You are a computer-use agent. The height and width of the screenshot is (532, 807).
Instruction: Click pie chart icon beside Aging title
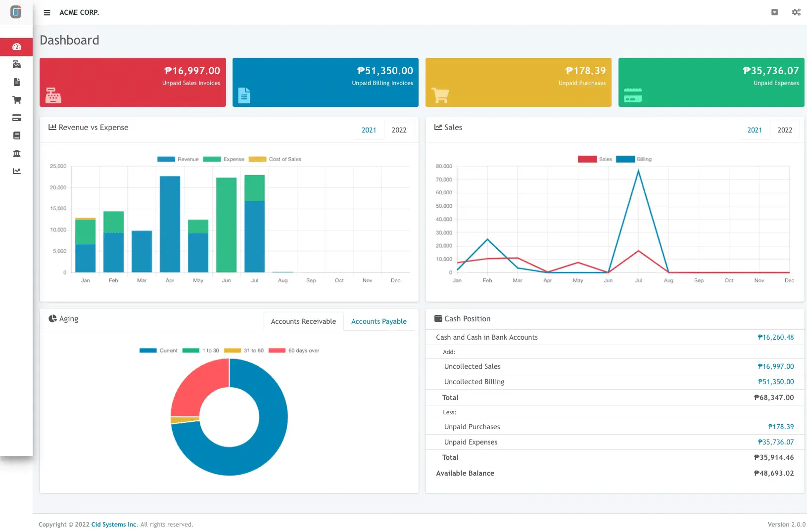52,318
